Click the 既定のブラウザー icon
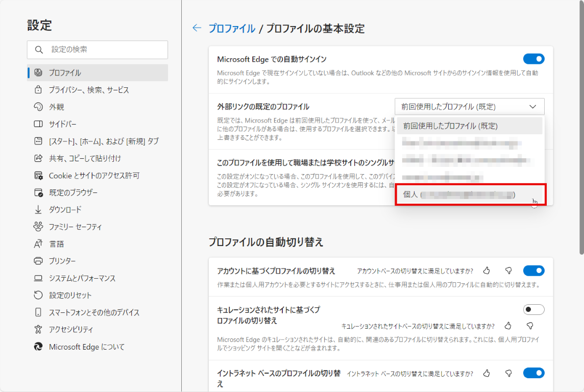This screenshot has height=392, width=584. (x=38, y=192)
